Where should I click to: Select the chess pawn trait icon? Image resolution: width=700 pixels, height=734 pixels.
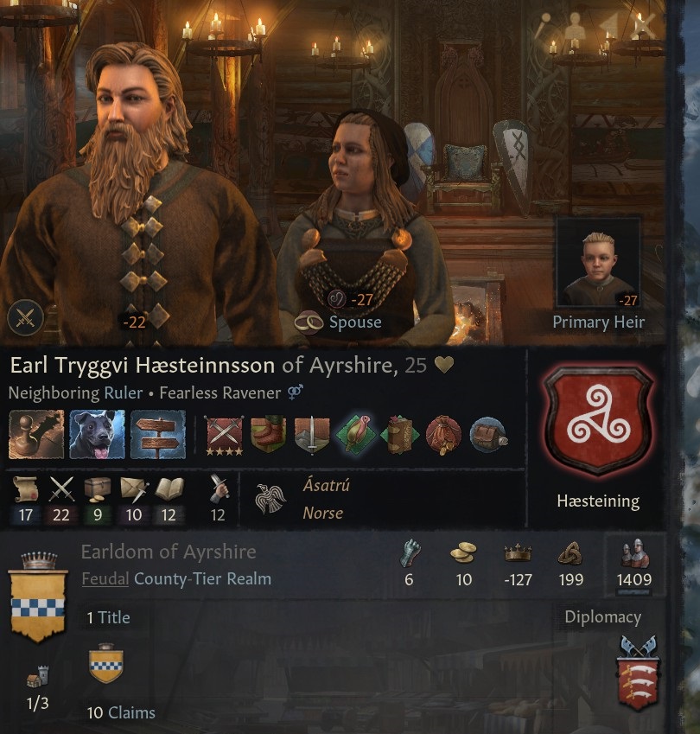pyautogui.click(x=36, y=434)
